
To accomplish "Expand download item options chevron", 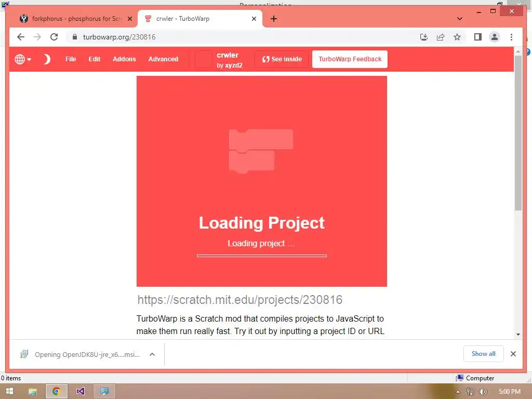I will 152,354.
